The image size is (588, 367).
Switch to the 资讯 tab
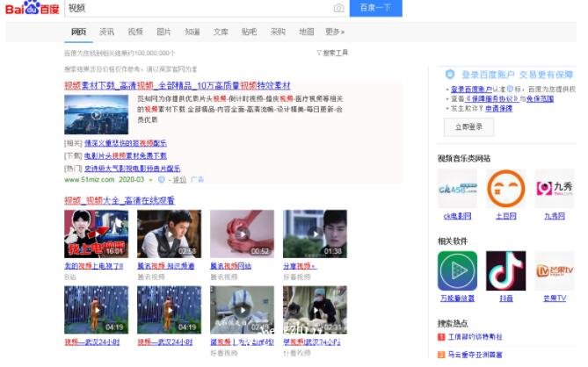coord(106,32)
